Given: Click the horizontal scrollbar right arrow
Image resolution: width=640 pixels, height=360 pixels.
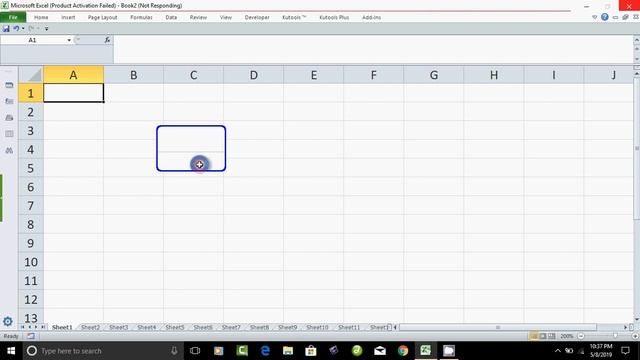Looking at the screenshot, I should pyautogui.click(x=625, y=327).
